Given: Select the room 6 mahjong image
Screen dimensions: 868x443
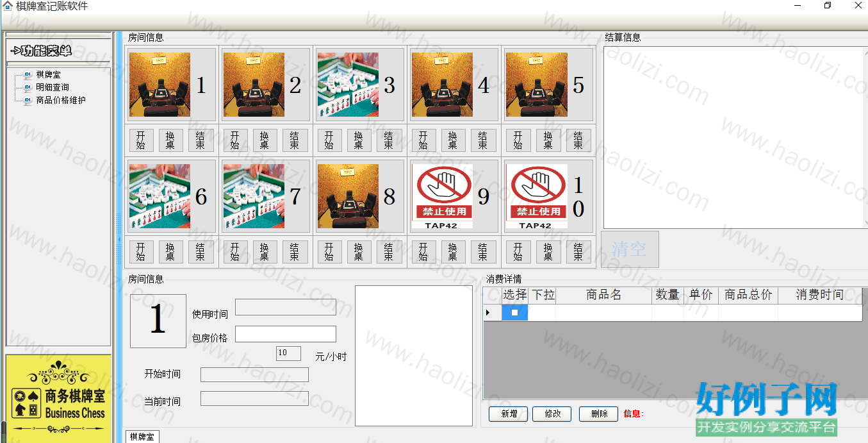Looking at the screenshot, I should (x=160, y=196).
